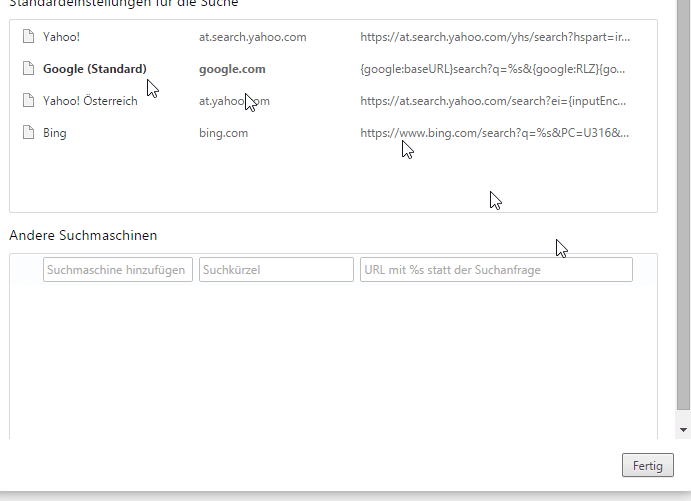The width and height of the screenshot is (691, 501).
Task: Focus the Suchkürzel input field
Action: coord(276,270)
